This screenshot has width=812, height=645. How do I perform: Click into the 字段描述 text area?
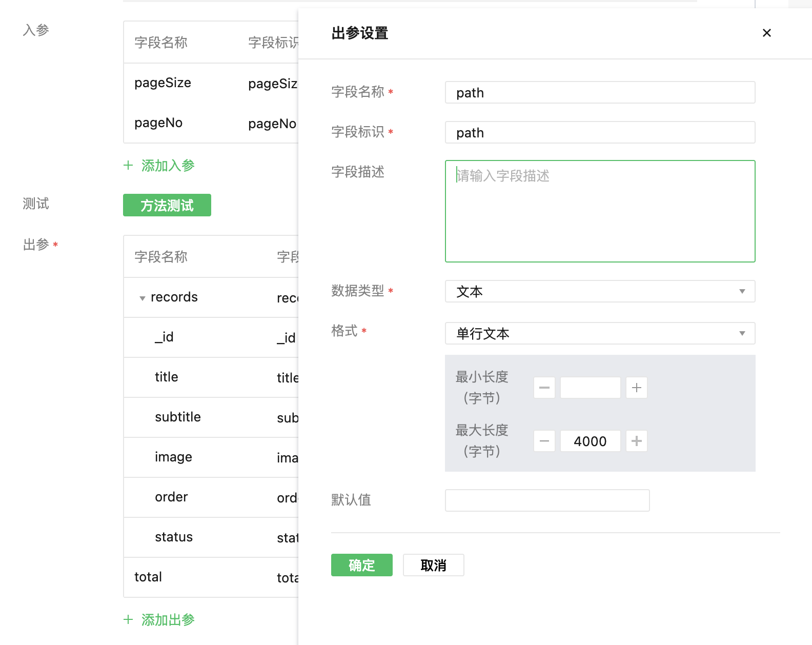600,211
